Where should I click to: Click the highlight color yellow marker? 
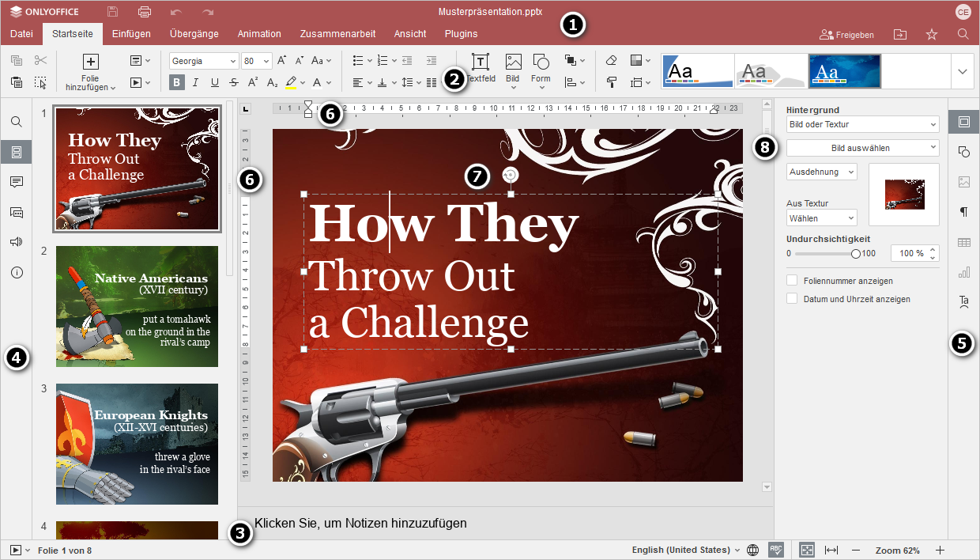click(x=291, y=82)
